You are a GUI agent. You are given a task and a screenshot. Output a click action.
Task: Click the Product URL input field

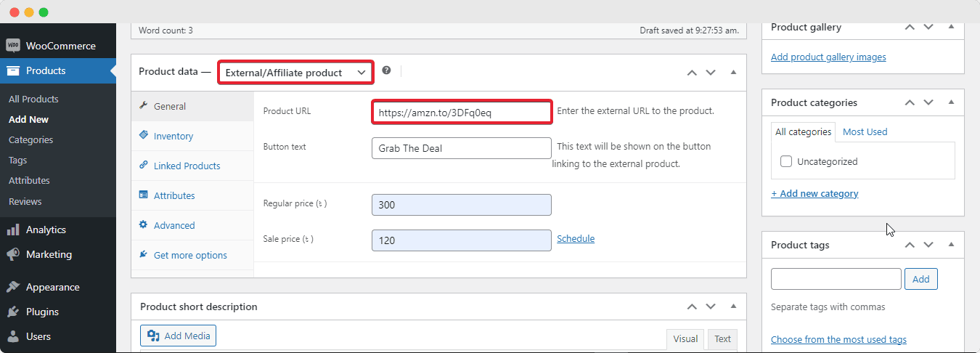[x=462, y=112]
